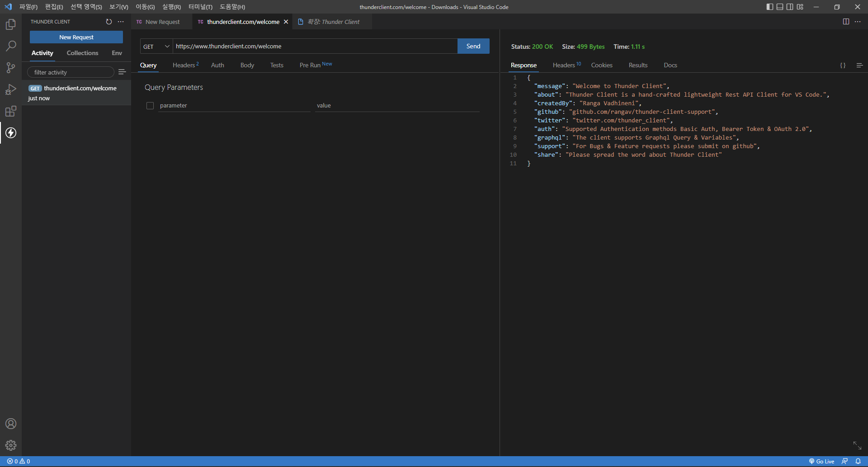Open editor more actions ellipsis
This screenshot has height=467, width=868.
[858, 22]
